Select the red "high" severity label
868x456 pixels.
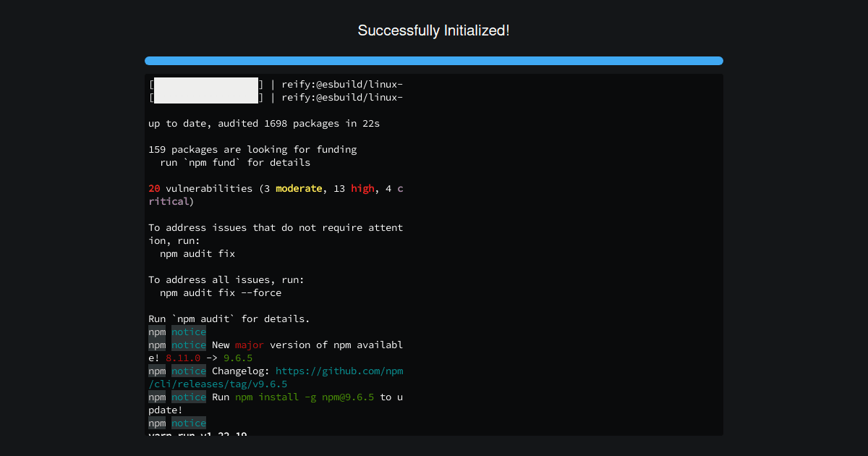[x=362, y=188]
